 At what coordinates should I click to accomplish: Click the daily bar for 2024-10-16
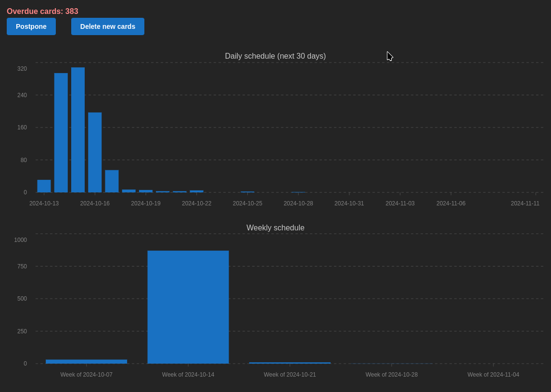pos(95,152)
